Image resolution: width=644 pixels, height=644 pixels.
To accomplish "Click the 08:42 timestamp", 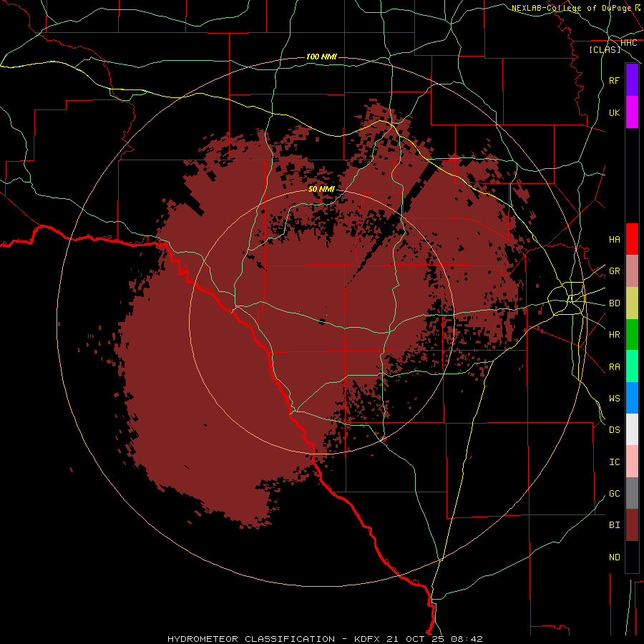I will (466, 639).
